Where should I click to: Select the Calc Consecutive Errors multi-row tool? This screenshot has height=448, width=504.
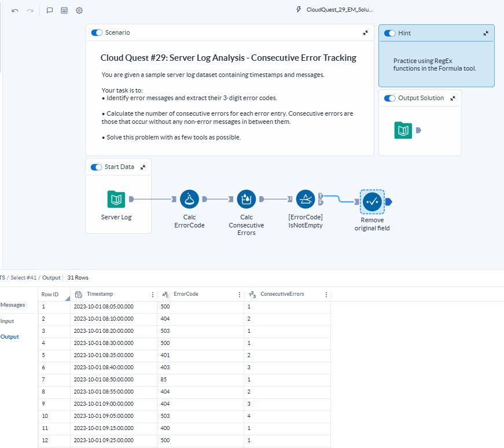(x=247, y=199)
